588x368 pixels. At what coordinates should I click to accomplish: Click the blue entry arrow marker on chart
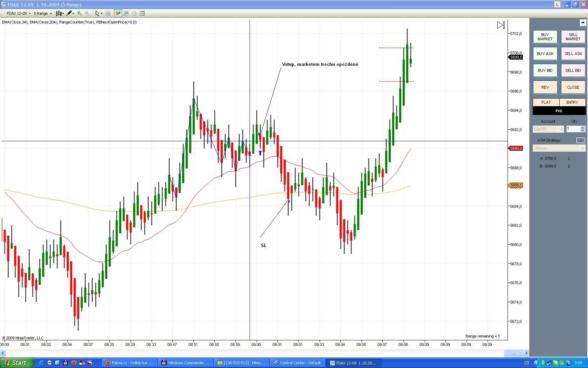[x=260, y=153]
